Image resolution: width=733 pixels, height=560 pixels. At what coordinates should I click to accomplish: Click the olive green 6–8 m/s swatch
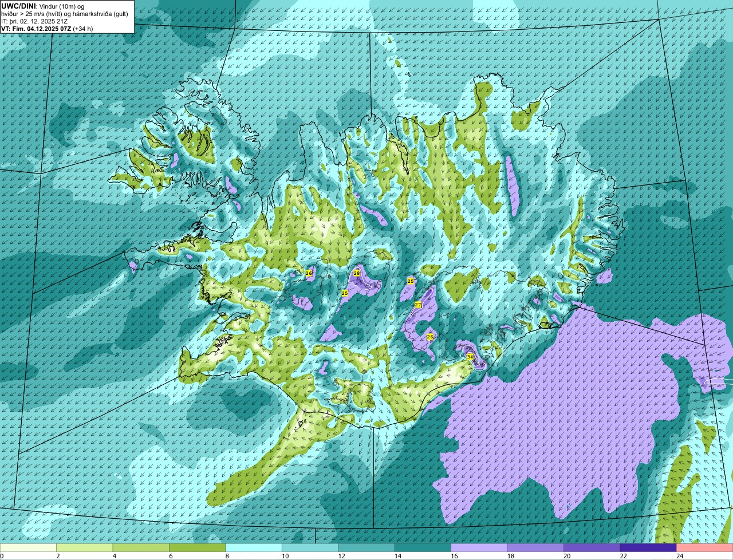click(198, 547)
